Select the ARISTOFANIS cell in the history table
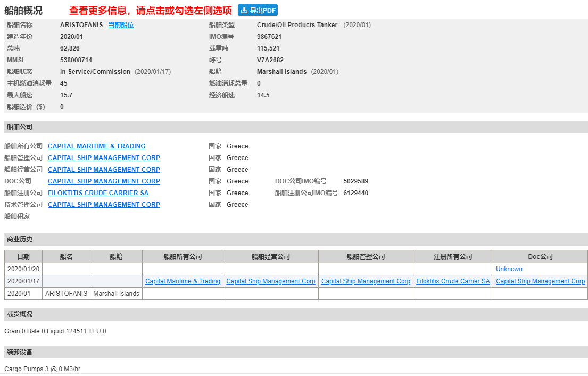 67,294
